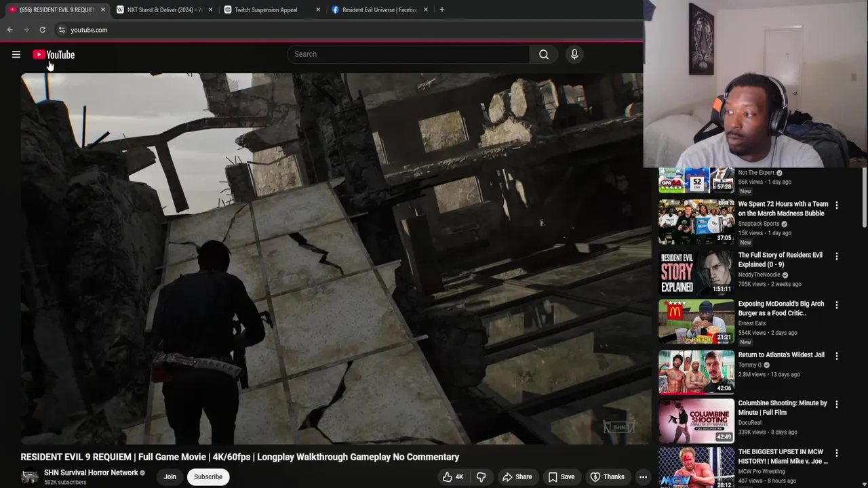Open Return to Atlanta's Wildest Jail thumbnail
868x488 pixels.
[696, 372]
